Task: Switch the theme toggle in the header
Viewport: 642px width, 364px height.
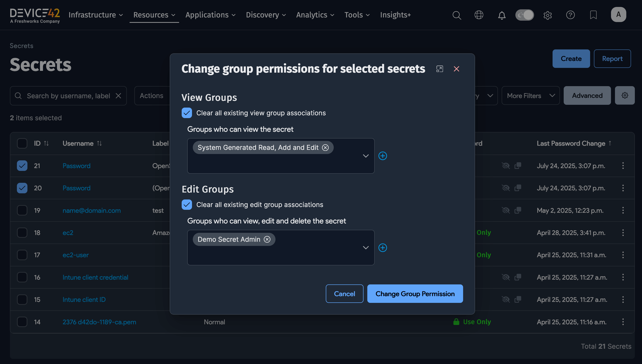Action: (x=525, y=15)
